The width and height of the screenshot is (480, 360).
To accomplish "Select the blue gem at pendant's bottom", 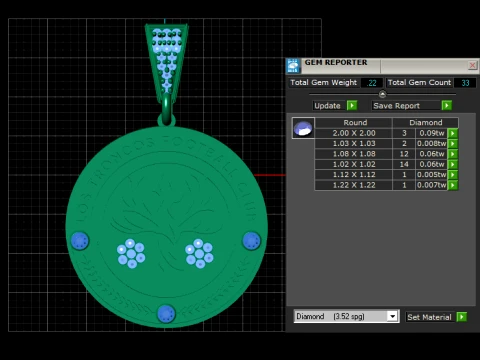I will [166, 314].
